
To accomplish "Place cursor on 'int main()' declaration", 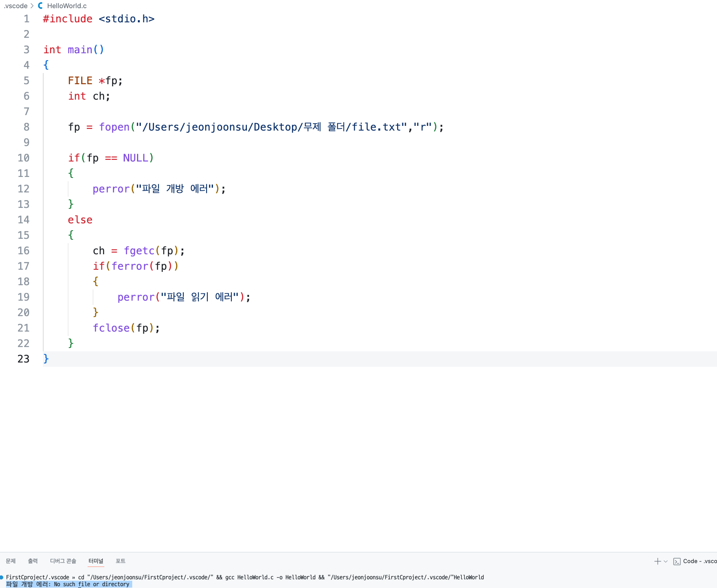I will (74, 50).
